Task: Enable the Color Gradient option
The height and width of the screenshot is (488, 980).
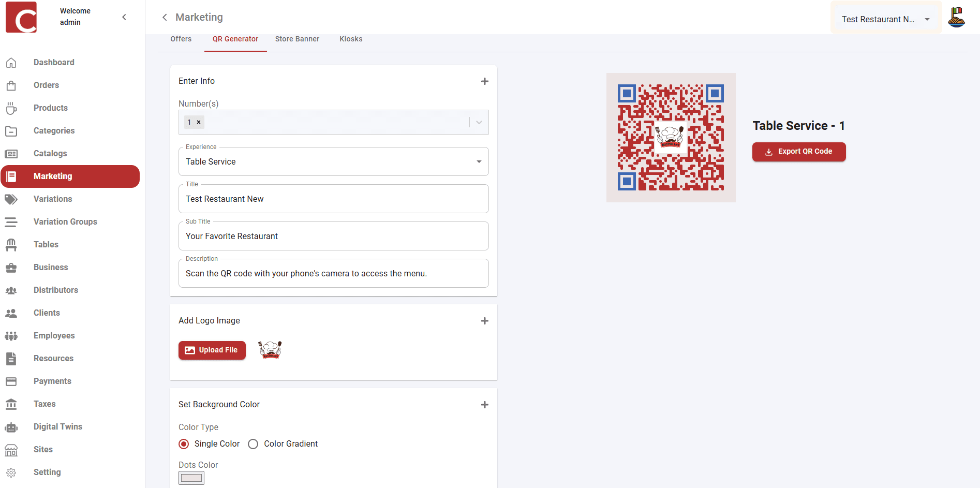Action: pos(253,443)
